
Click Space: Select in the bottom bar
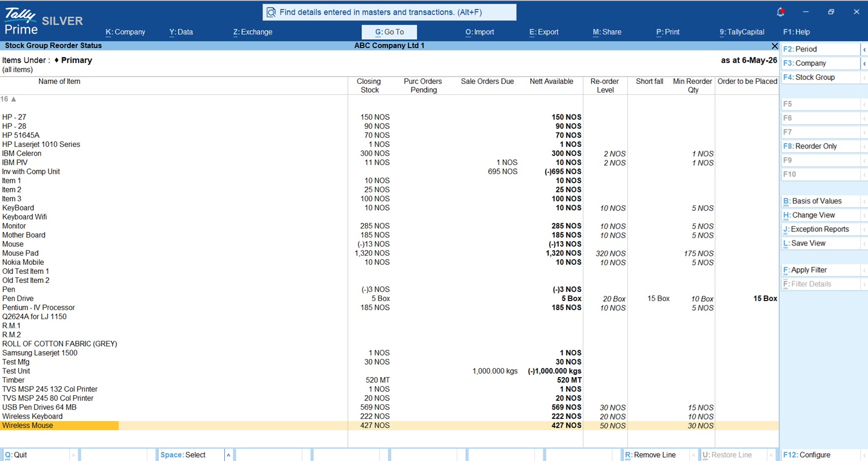(x=191, y=455)
